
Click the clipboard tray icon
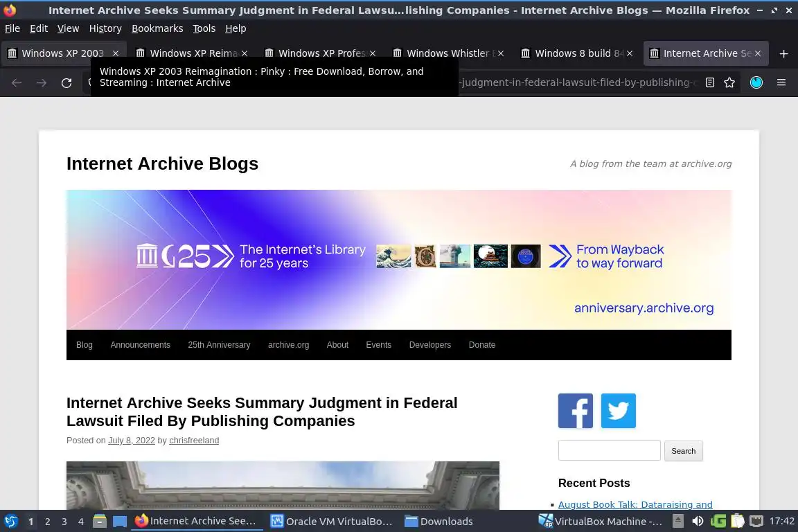738,522
